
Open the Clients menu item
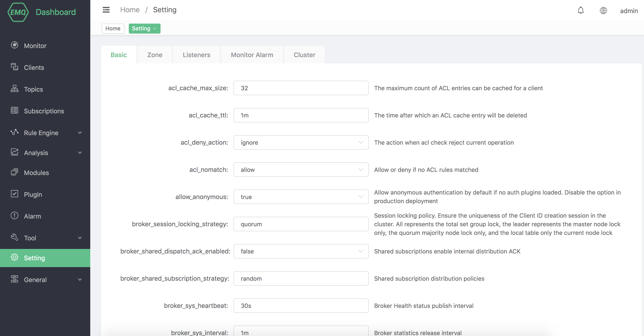coord(45,68)
